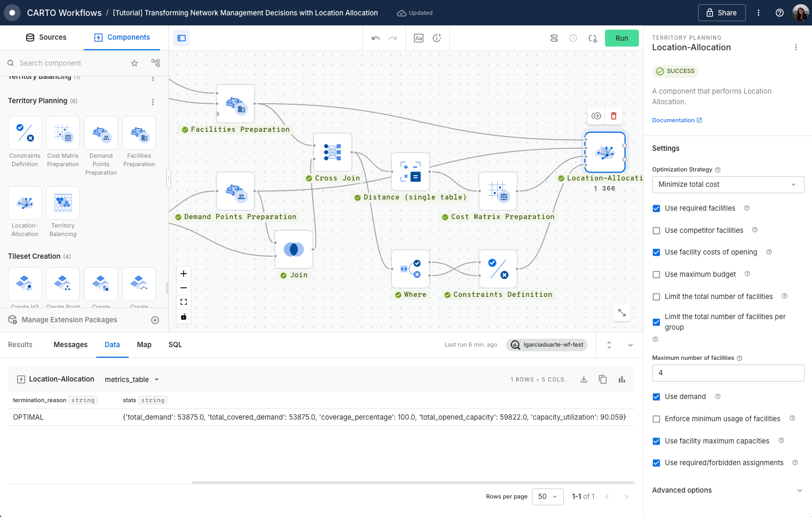
Task: Switch to the Sources tab
Action: (46, 38)
